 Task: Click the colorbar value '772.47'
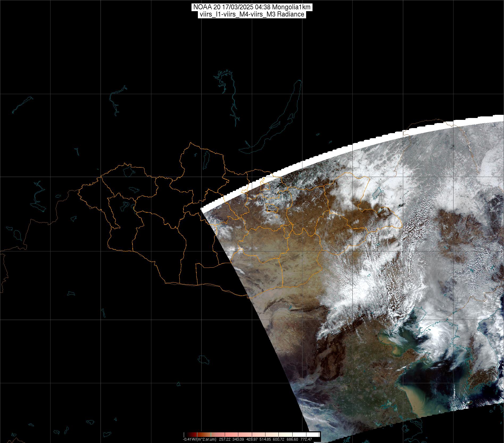pos(306,439)
